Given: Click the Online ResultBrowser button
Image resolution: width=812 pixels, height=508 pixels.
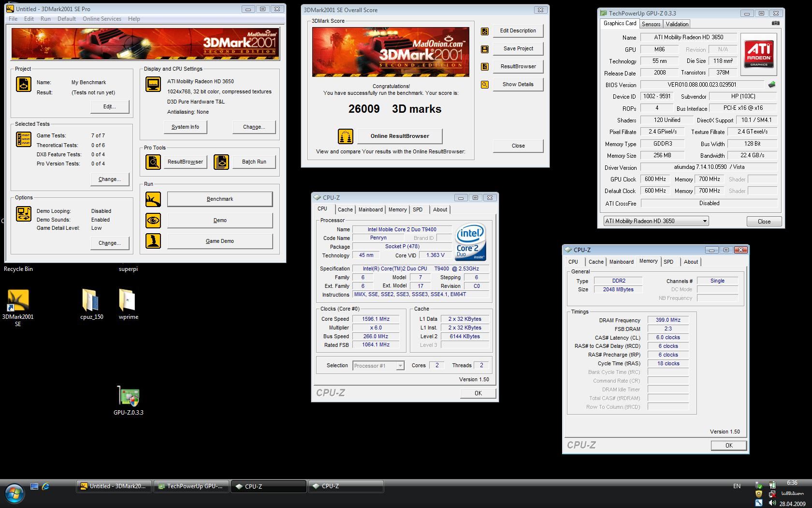Looking at the screenshot, I should pos(400,136).
